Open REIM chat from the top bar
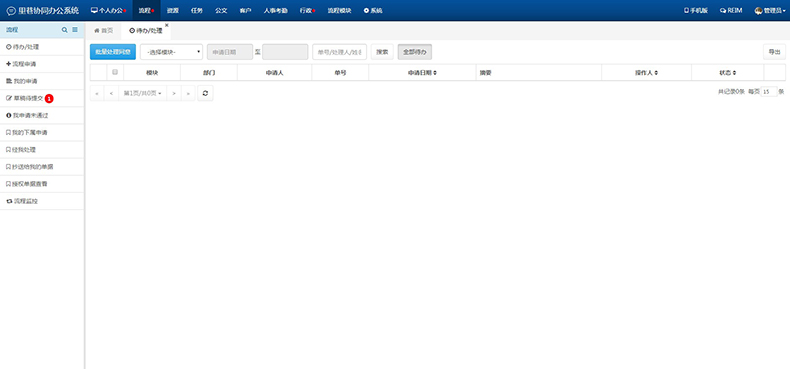 731,10
